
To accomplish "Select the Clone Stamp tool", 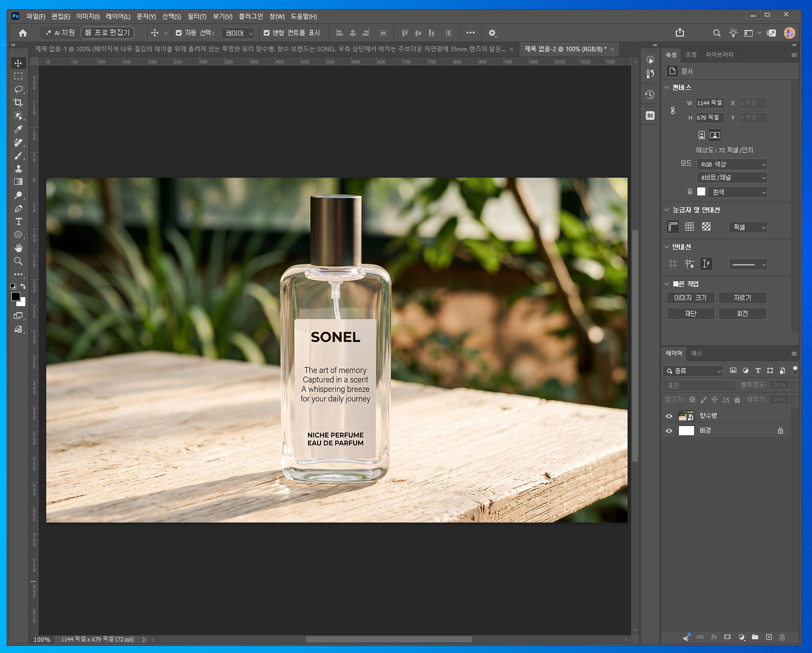I will [18, 169].
